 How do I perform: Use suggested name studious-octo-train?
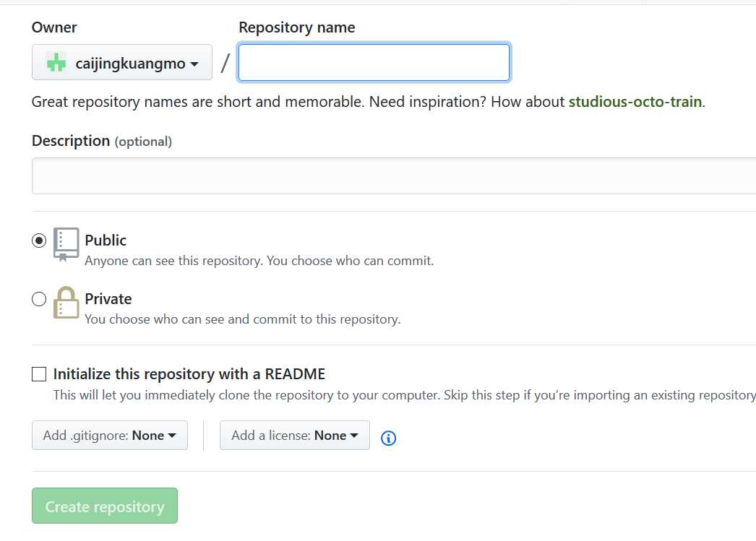[x=635, y=102]
